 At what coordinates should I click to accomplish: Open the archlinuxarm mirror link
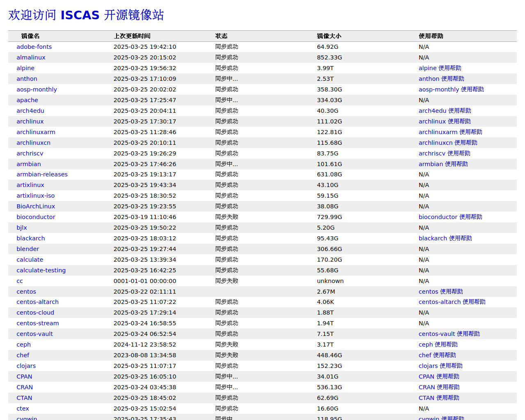pyautogui.click(x=36, y=132)
